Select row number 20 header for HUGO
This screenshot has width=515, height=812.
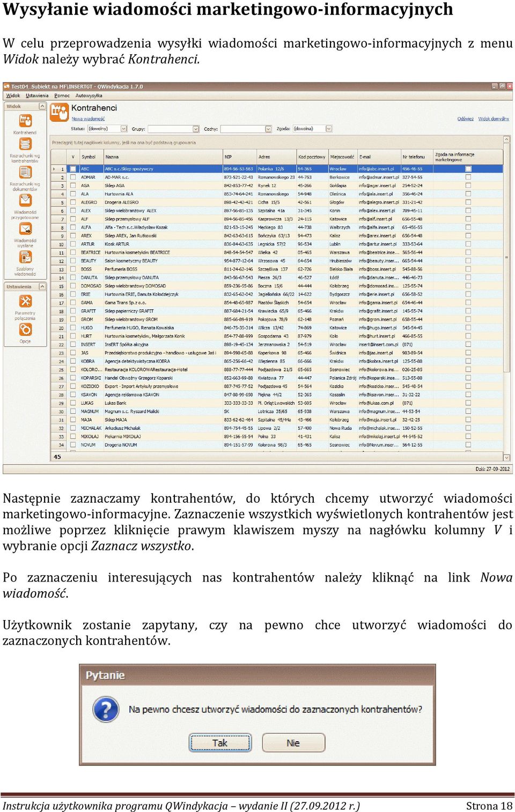pos(59,328)
